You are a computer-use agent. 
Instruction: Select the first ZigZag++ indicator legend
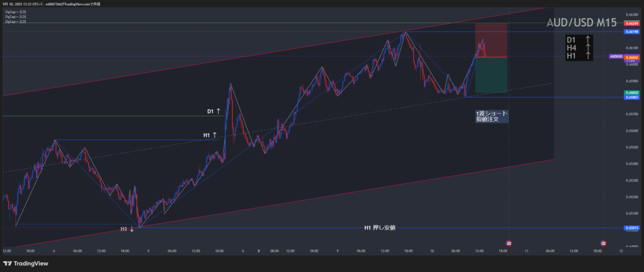16,11
